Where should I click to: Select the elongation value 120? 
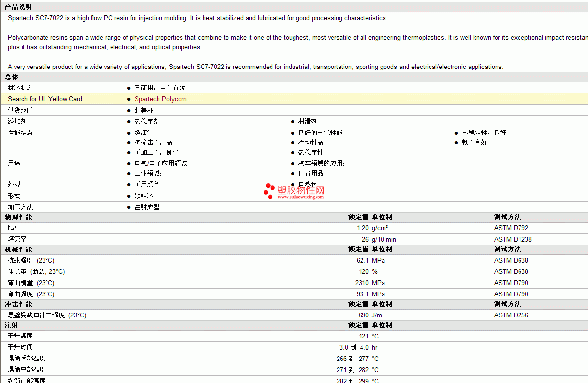(x=363, y=271)
